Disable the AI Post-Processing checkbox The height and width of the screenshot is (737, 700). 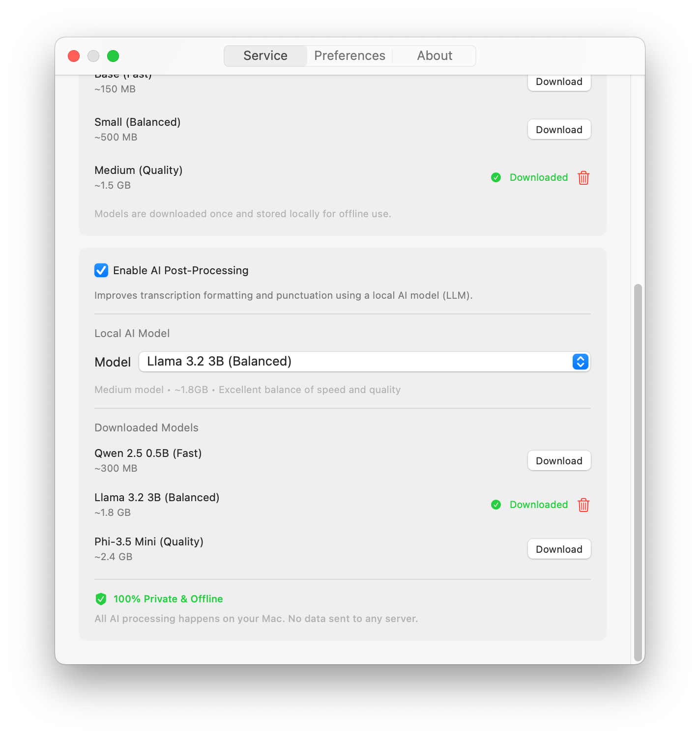pos(101,270)
